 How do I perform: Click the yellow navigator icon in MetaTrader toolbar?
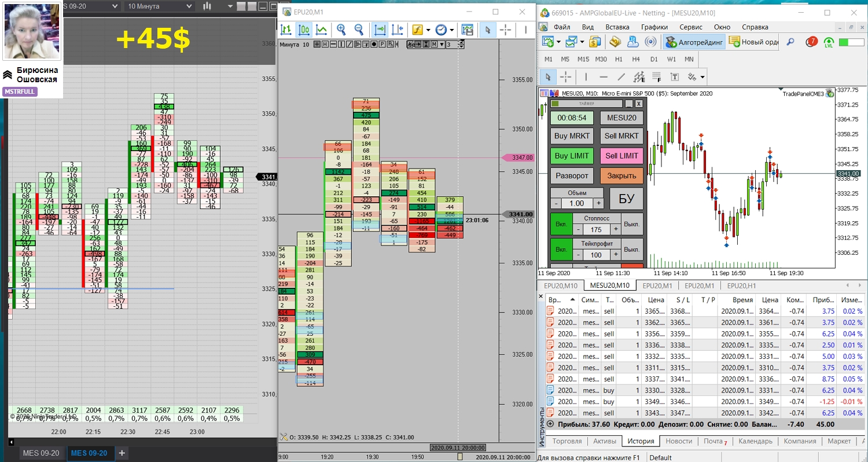coord(616,42)
